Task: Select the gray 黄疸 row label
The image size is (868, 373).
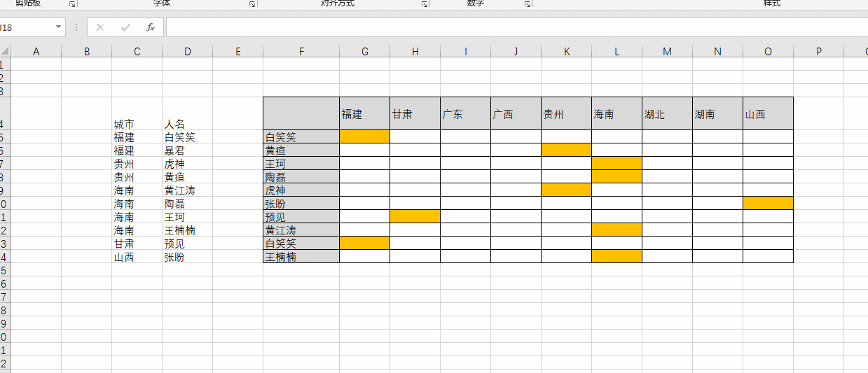Action: [x=301, y=150]
